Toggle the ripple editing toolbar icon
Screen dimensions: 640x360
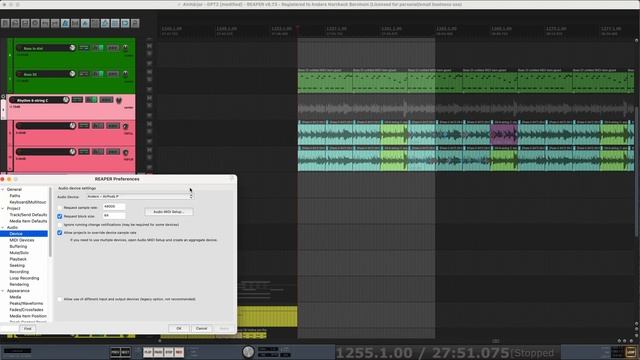pos(95,23)
